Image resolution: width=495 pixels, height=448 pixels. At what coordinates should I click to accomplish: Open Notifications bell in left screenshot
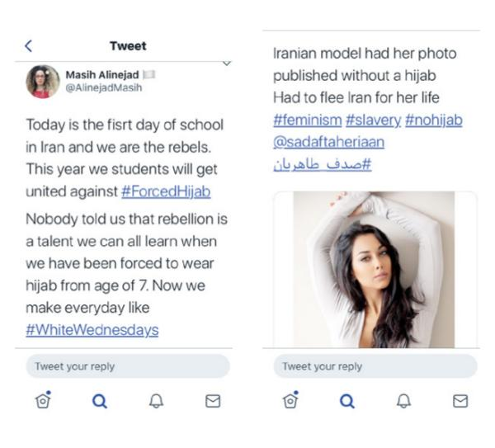click(x=156, y=401)
